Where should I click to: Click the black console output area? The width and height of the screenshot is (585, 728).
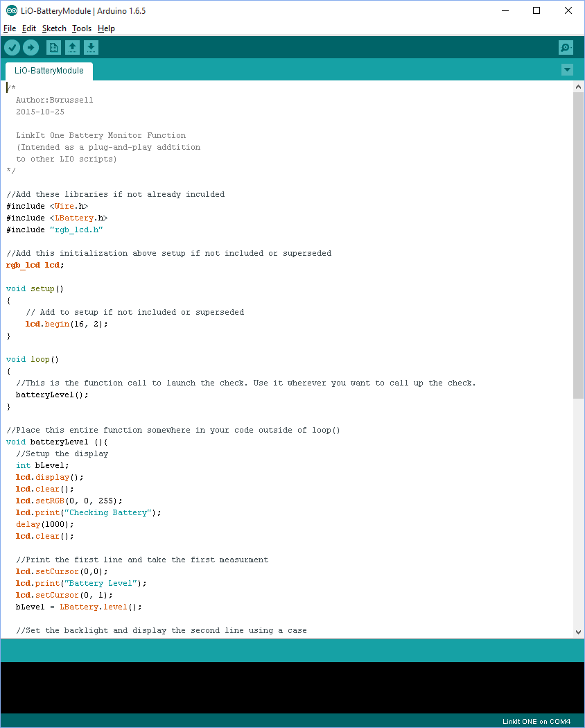[292, 688]
